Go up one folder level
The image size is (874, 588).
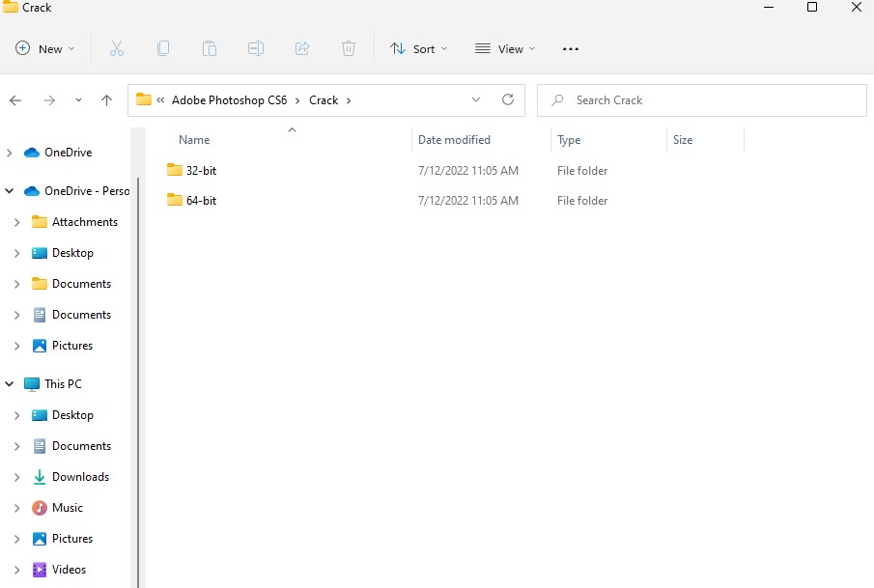click(x=107, y=99)
